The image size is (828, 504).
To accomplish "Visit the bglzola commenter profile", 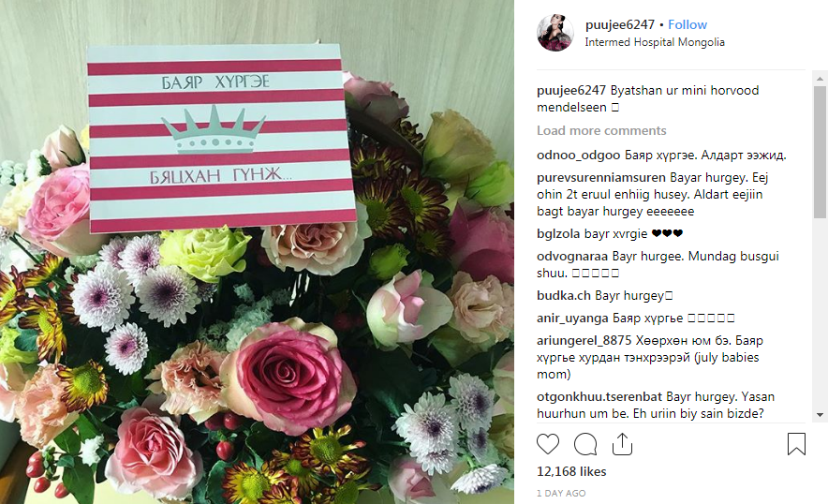I will click(x=558, y=233).
